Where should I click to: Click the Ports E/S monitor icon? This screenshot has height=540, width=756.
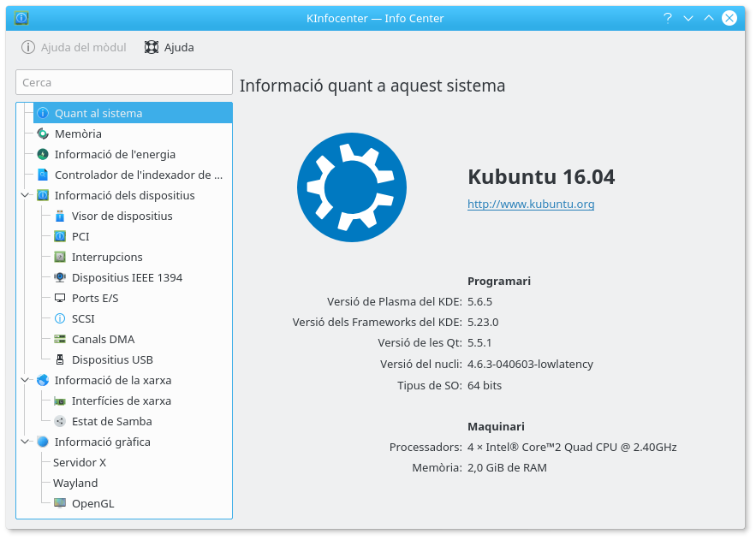[60, 298]
